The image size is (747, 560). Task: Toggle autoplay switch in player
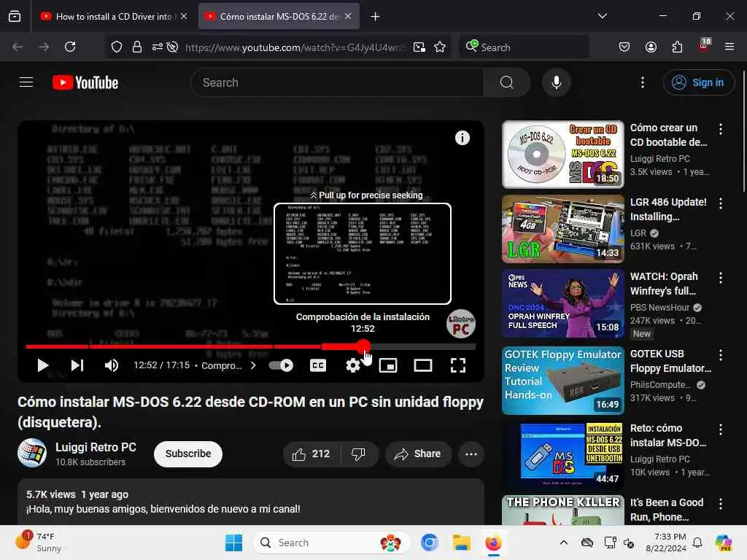[x=281, y=365]
